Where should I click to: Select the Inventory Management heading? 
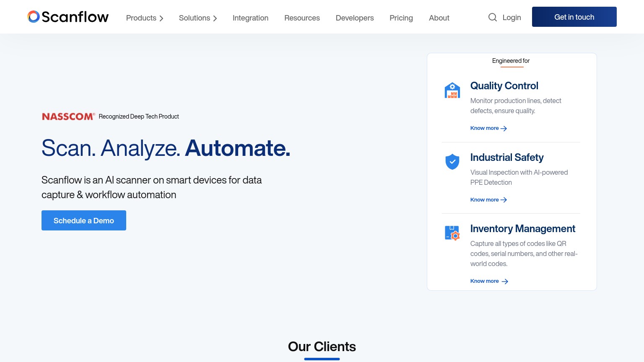522,229
